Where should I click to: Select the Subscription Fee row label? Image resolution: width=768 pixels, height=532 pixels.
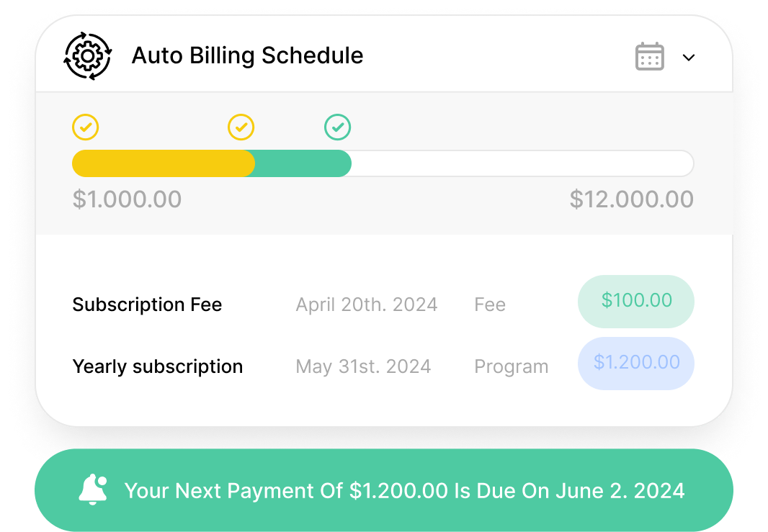coord(147,305)
